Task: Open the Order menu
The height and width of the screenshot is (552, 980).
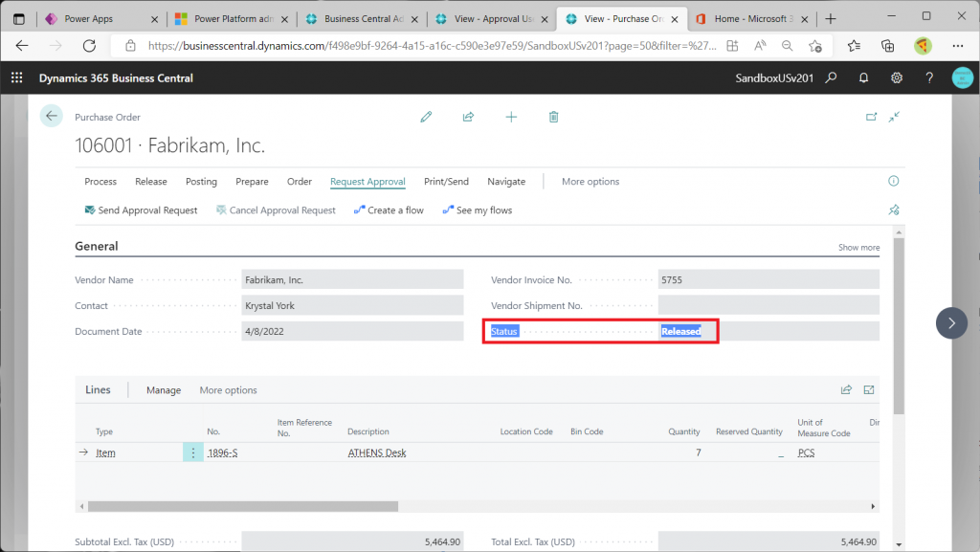Action: (300, 181)
